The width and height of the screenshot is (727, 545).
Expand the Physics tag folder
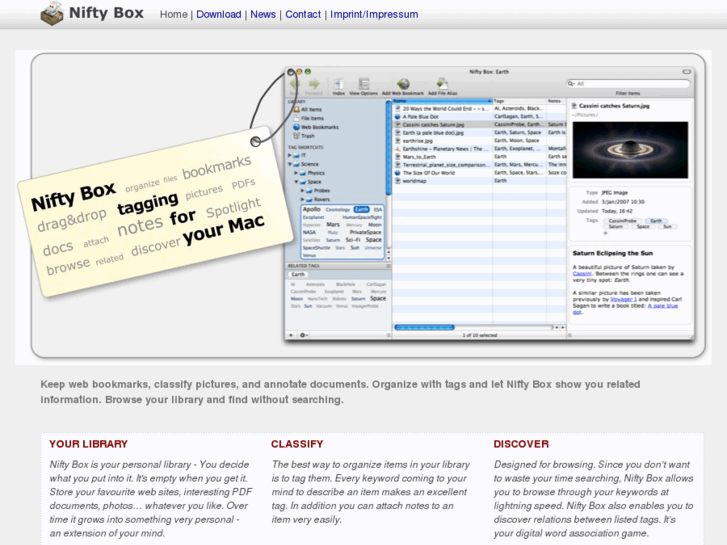tap(296, 173)
